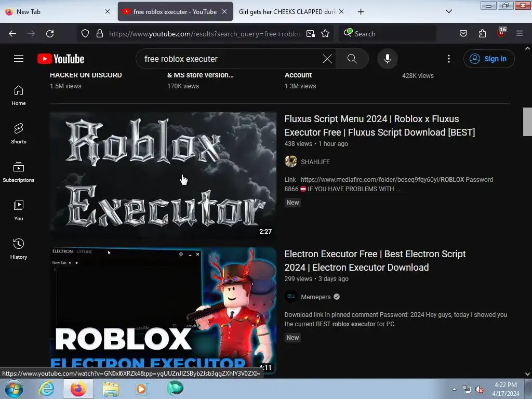Click the picture-in-picture icon in the address bar
The image size is (532, 399).
click(311, 34)
